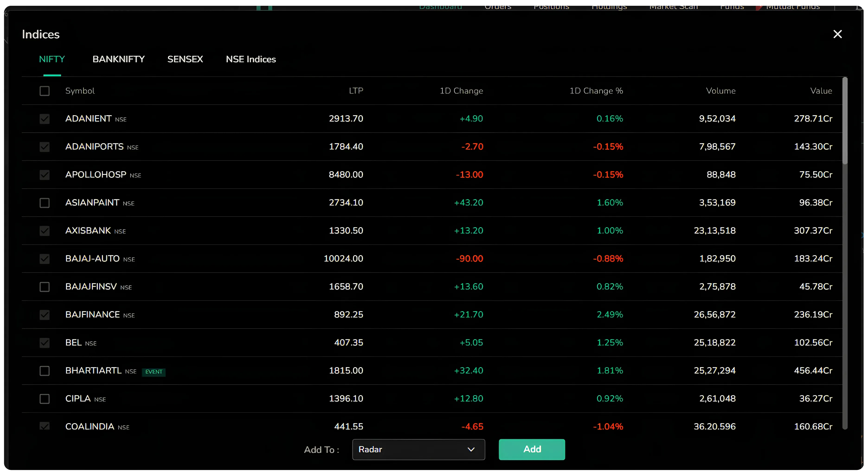
Task: Select the BHARTIARTL symbol name
Action: tap(93, 370)
